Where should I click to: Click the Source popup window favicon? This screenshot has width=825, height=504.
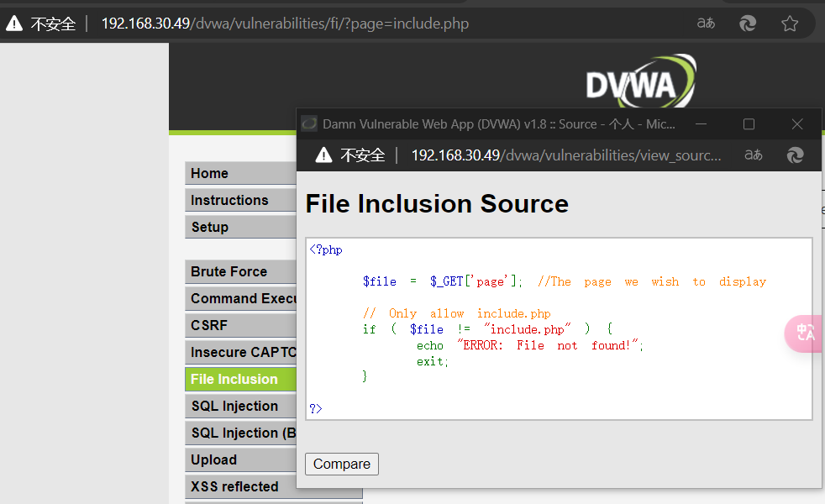click(309, 123)
